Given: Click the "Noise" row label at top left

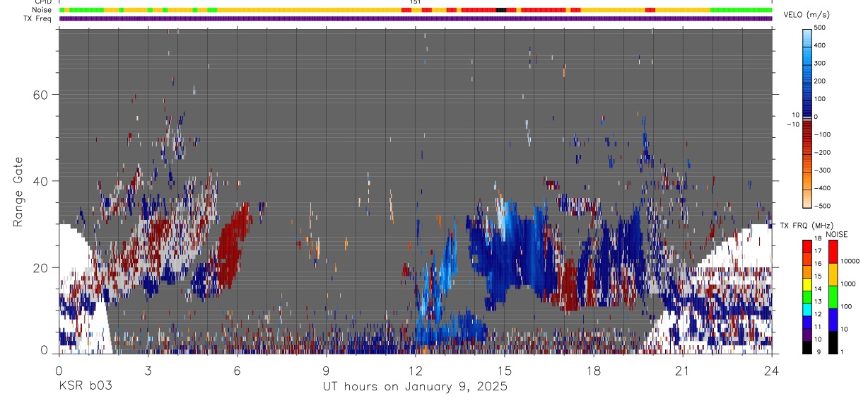Looking at the screenshot, I should [42, 10].
